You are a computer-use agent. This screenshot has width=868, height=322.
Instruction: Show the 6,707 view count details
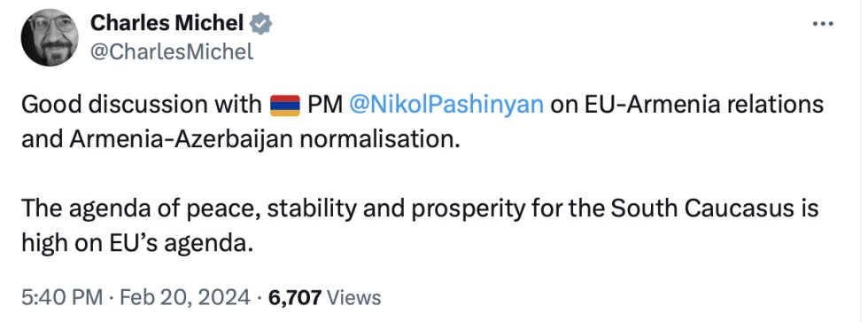pyautogui.click(x=294, y=298)
